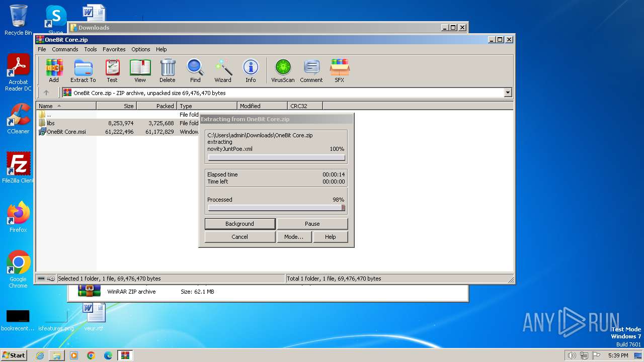This screenshot has width=644, height=362.
Task: Go up one level arrow button
Action: point(46,93)
